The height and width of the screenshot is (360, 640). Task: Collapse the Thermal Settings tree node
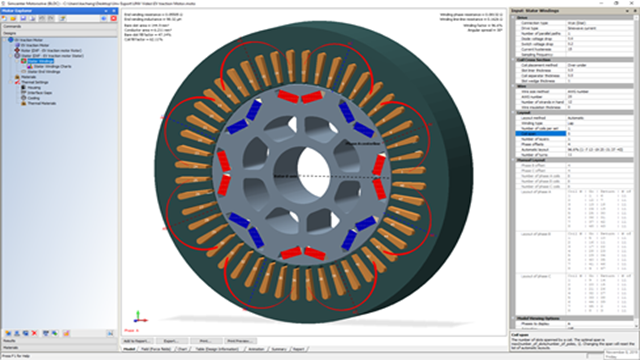[x=11, y=82]
